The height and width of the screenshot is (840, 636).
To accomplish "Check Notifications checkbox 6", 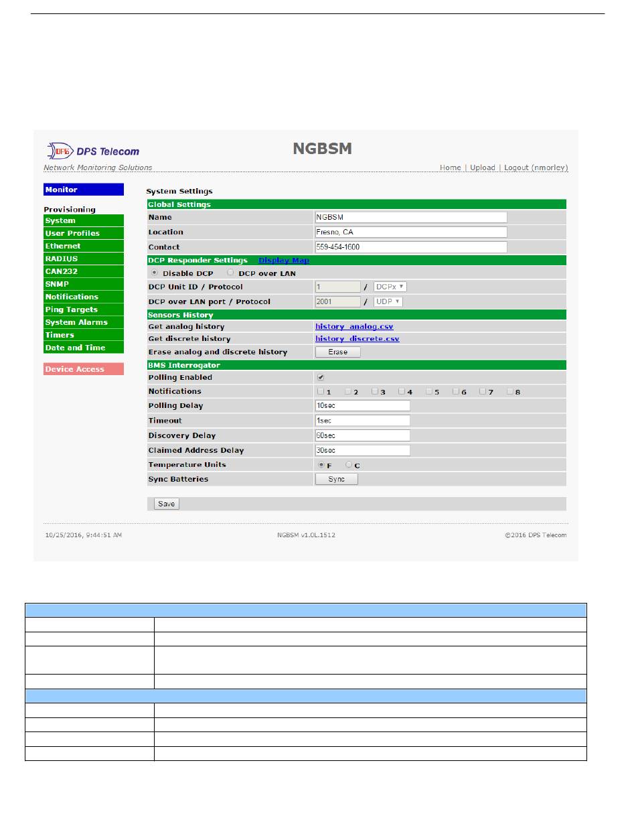I will click(456, 391).
